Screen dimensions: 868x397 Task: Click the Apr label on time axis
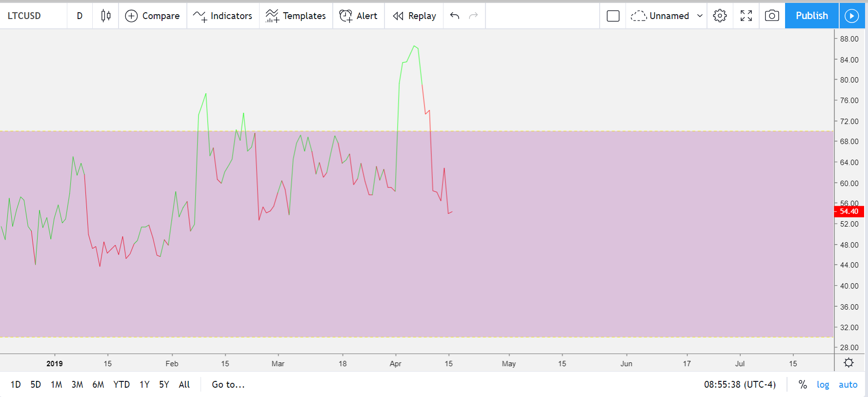396,364
